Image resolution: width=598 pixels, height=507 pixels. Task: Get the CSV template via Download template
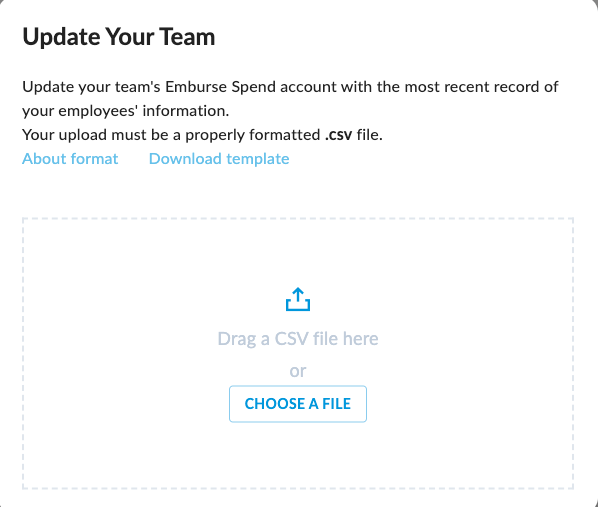pyautogui.click(x=219, y=159)
